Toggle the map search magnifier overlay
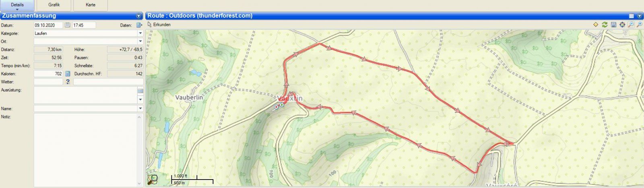 (x=153, y=179)
